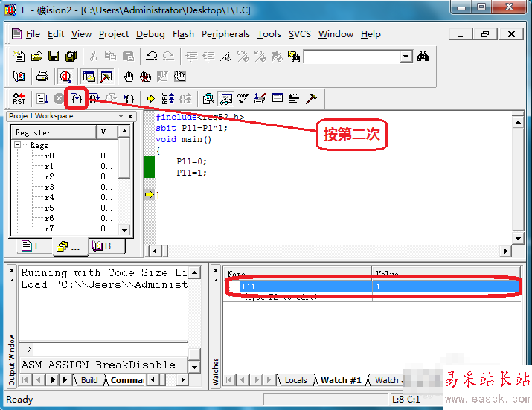Select register r3 in the Regs tree
Image resolution: width=532 pixels, height=410 pixels.
(x=49, y=187)
